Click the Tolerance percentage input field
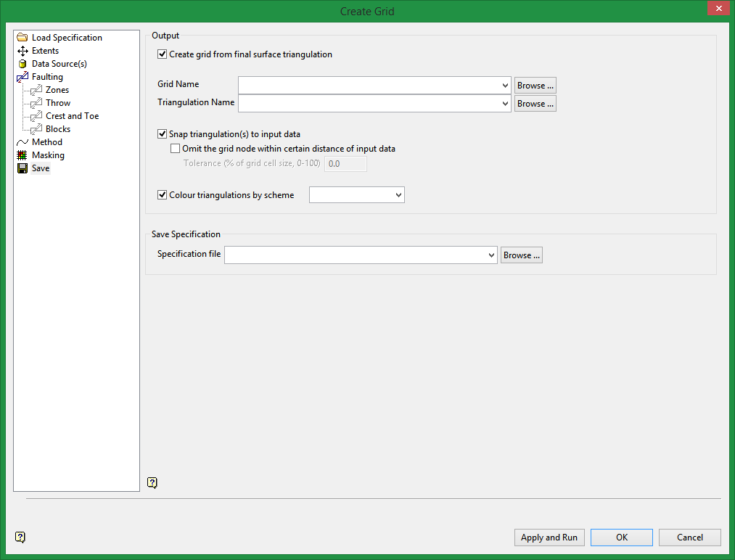 coord(345,164)
